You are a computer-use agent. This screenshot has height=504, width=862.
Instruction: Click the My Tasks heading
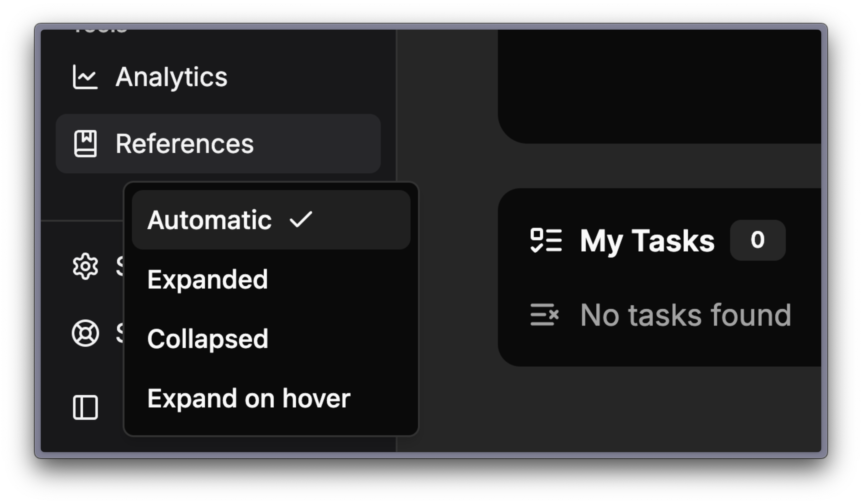tap(647, 241)
